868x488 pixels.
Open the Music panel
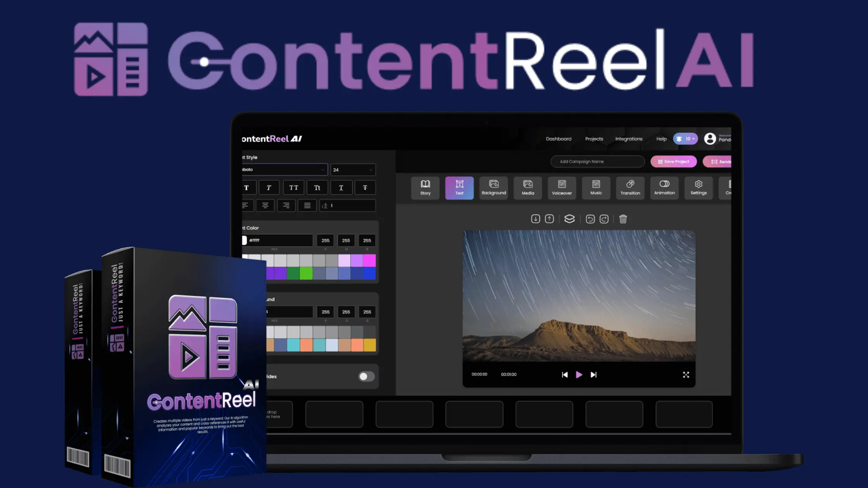(x=596, y=187)
